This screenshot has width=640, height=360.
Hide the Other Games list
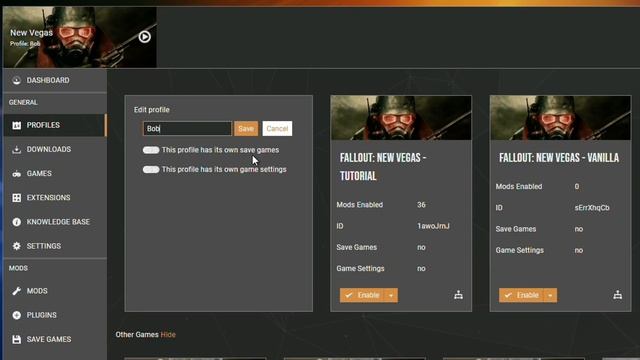coord(168,335)
